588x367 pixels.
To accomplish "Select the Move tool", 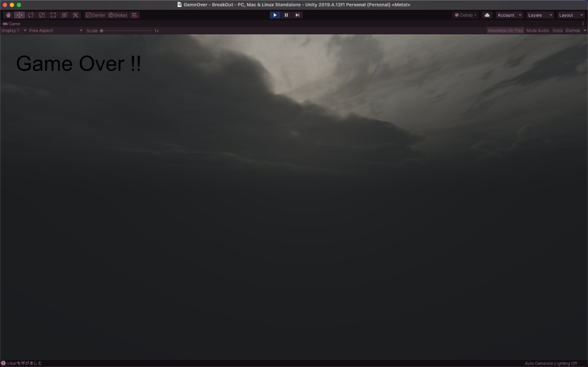I will point(19,15).
